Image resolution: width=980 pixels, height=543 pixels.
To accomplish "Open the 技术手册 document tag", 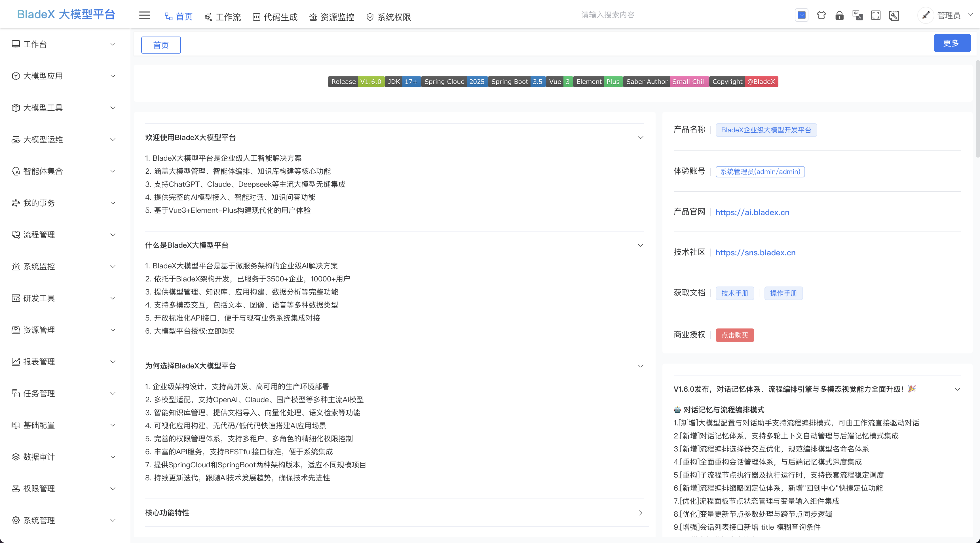I will (x=735, y=293).
